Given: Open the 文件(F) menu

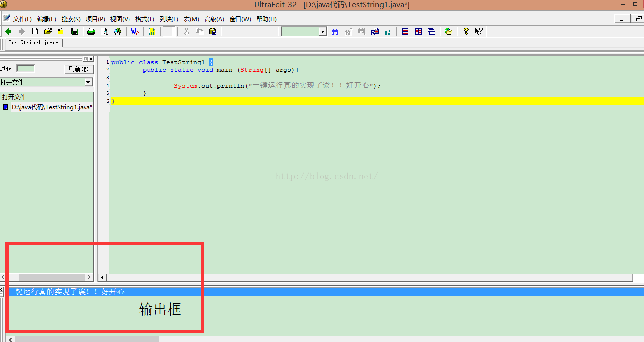Looking at the screenshot, I should pos(22,19).
